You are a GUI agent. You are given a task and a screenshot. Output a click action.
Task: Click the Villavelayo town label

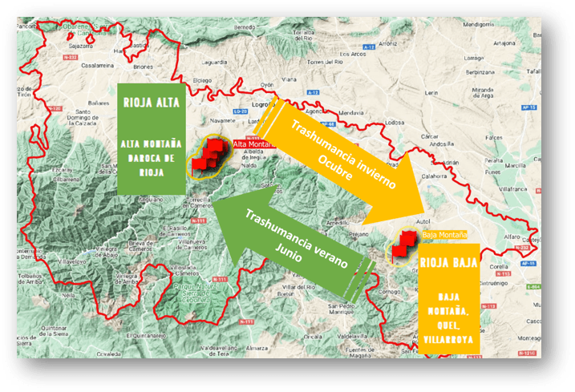(72, 262)
